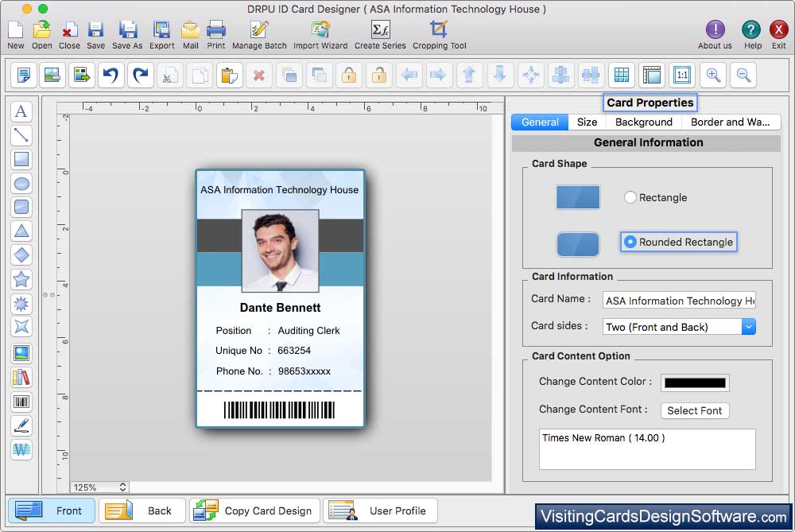Screen dimensions: 795x532
Task: Select the Rectangle shape tool in sidebar
Action: pos(21,159)
